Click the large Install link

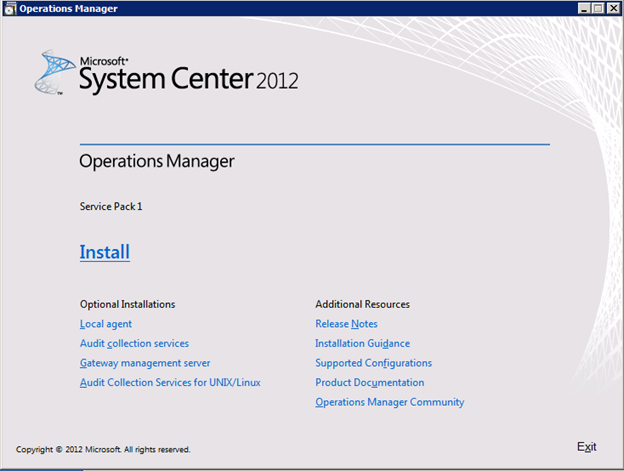pos(105,252)
